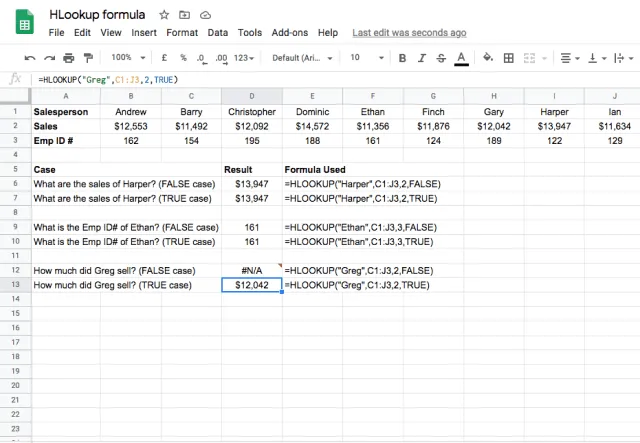Select the 'Salesperson' label cell
The height and width of the screenshot is (443, 640).
point(66,112)
